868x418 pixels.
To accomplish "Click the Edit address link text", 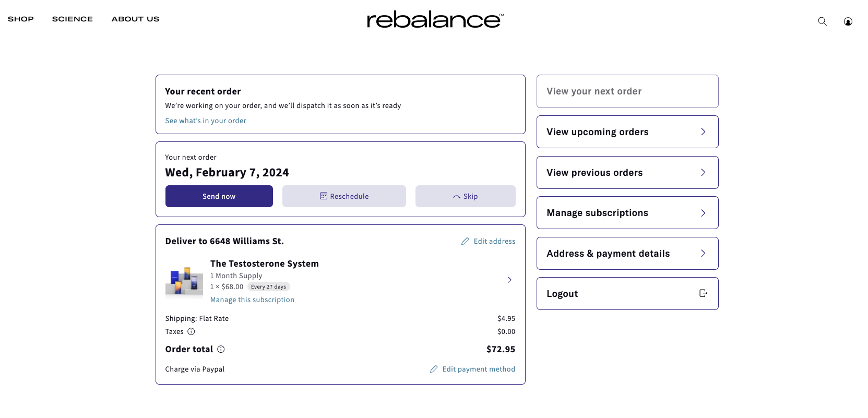I will [x=494, y=241].
